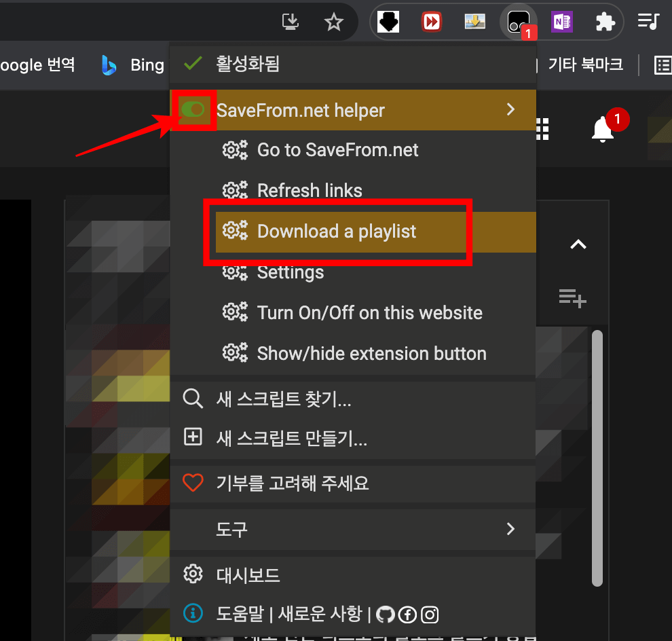This screenshot has height=641, width=672.
Task: Open YouTube notifications bell
Action: pyautogui.click(x=603, y=129)
